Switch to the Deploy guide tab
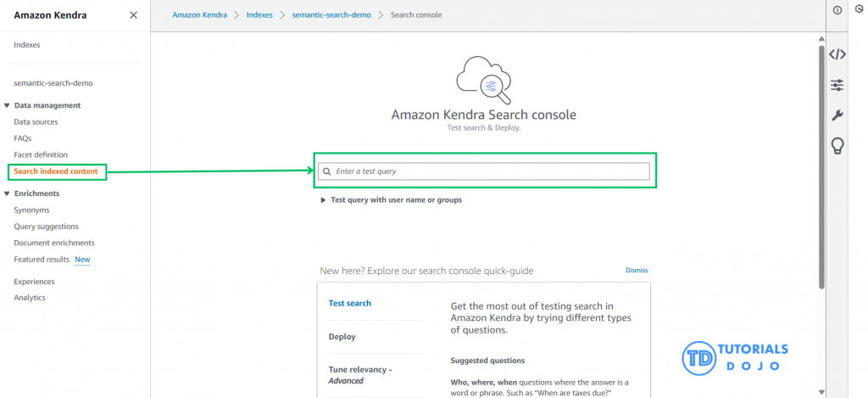Screen dimensions: 868x398 [342, 337]
